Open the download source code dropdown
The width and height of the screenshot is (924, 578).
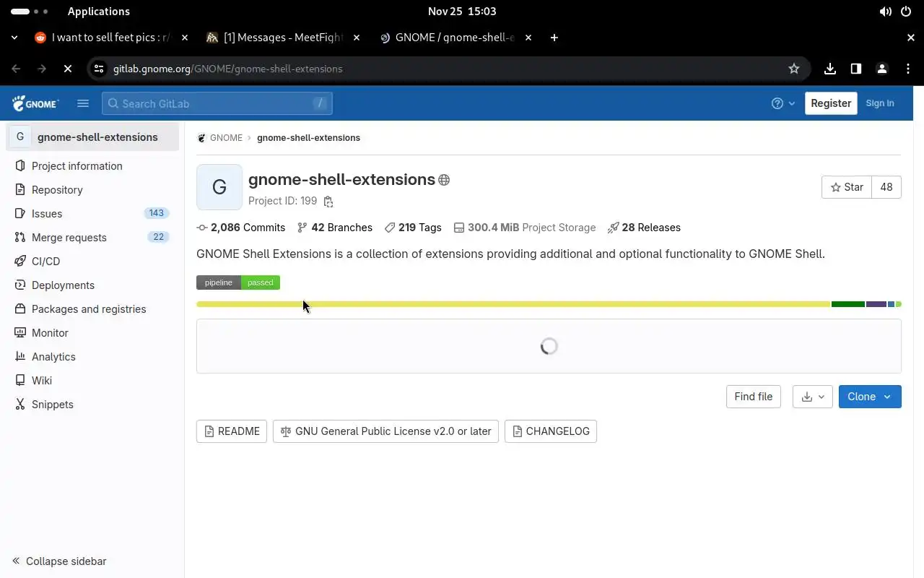click(813, 397)
